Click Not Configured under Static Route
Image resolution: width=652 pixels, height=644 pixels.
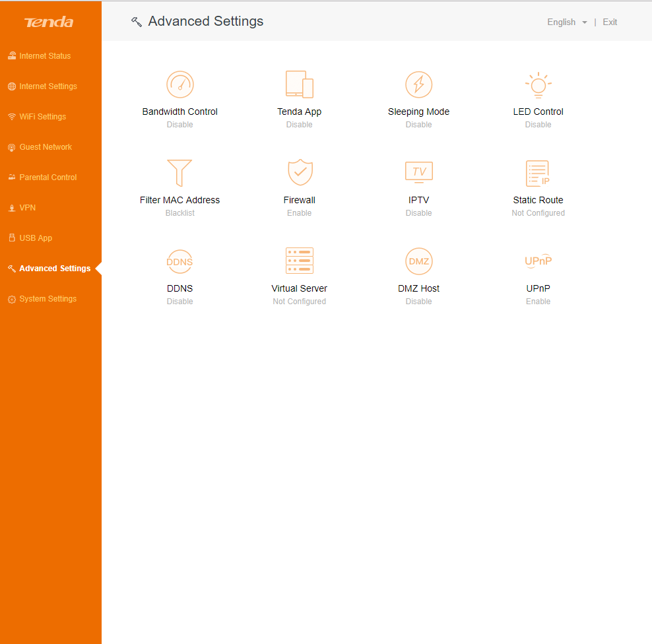[x=538, y=213]
